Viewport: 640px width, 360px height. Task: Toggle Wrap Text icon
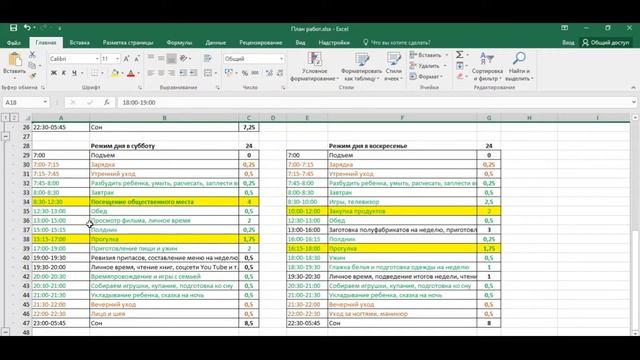point(208,59)
